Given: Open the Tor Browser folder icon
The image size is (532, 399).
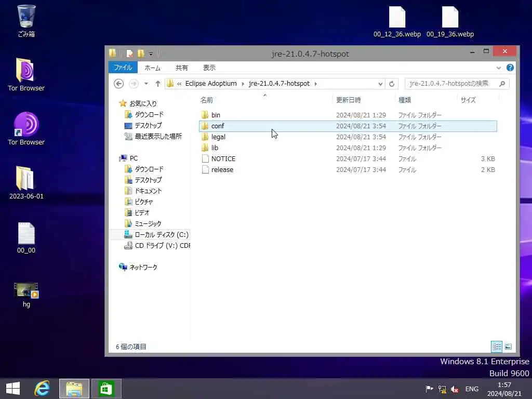Looking at the screenshot, I should tap(26, 74).
